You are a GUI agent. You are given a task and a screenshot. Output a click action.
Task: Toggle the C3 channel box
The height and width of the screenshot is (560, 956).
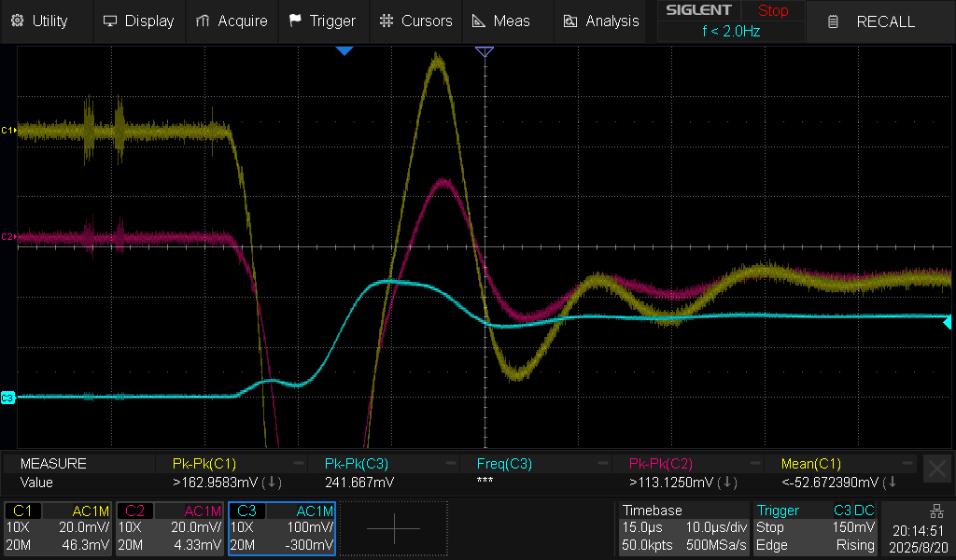[281, 528]
